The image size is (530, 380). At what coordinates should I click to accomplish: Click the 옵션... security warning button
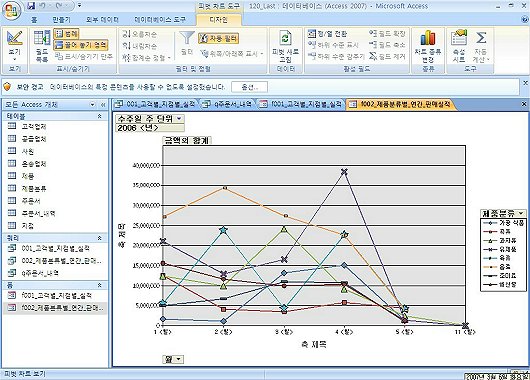[250, 87]
